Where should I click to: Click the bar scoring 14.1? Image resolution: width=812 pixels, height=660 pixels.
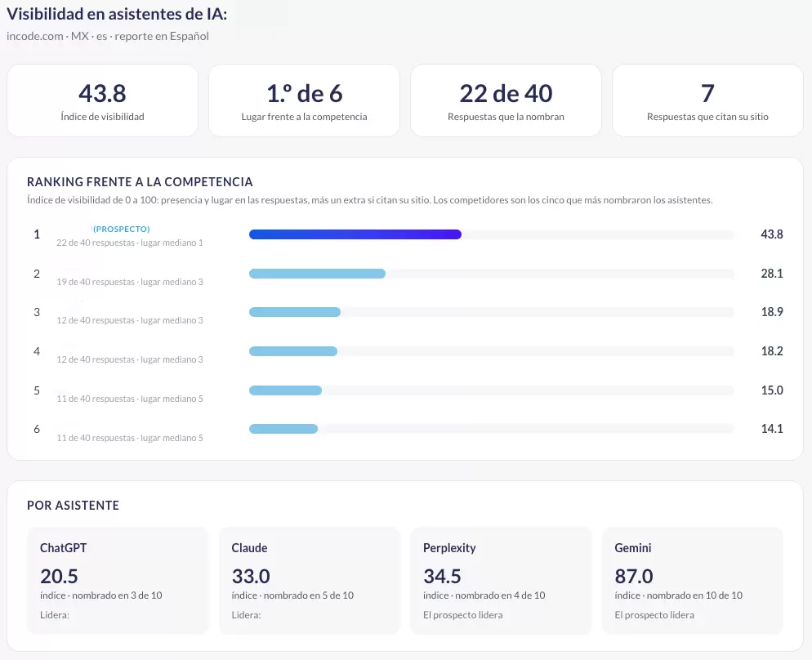coord(283,429)
